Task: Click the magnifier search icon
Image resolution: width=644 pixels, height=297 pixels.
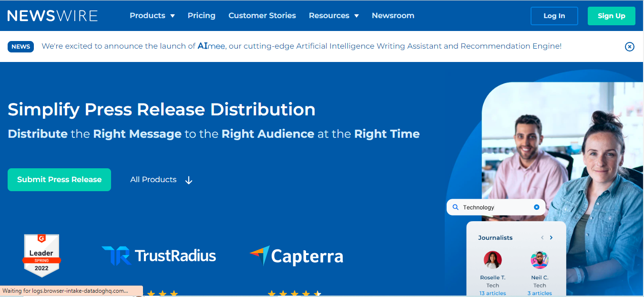Action: click(455, 207)
